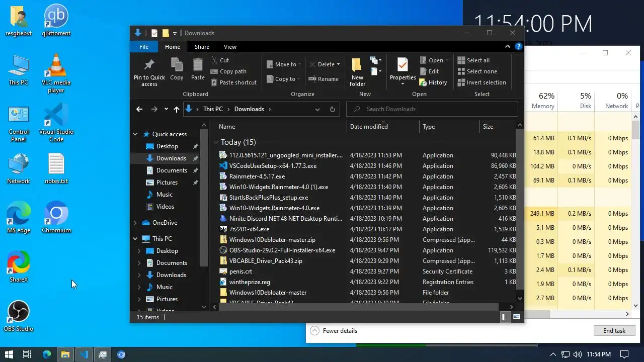Click Rename in Organize group
The height and width of the screenshot is (362, 644).
click(x=324, y=79)
